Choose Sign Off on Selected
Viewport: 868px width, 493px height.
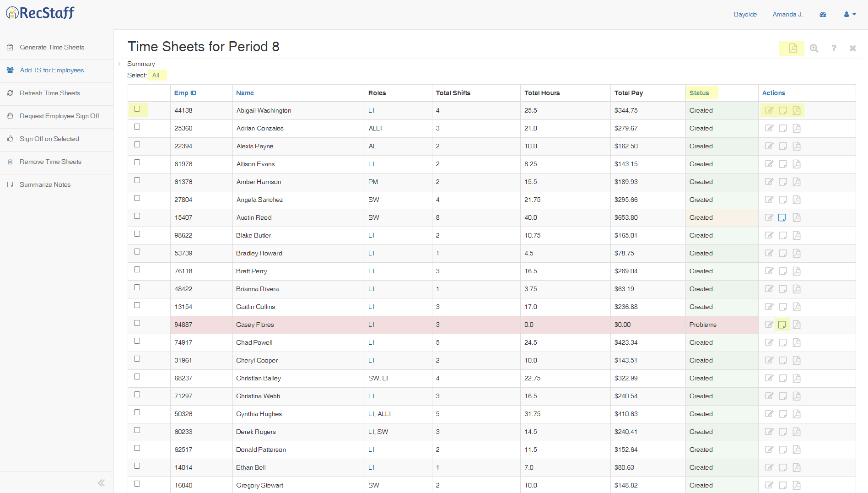pos(49,139)
